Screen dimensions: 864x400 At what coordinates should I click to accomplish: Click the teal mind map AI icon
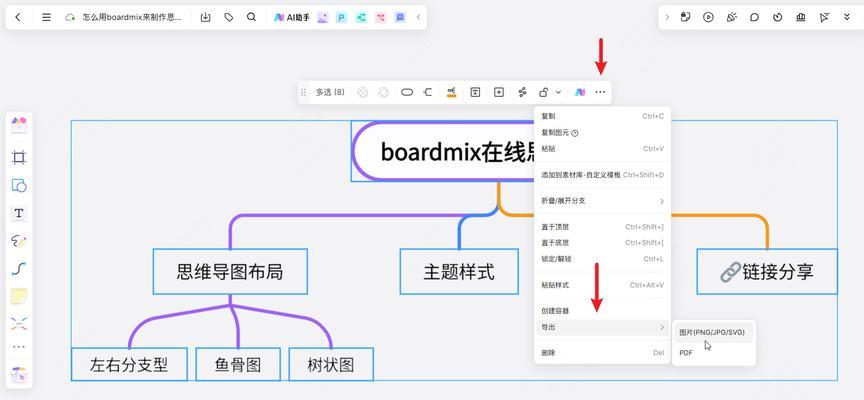(361, 18)
